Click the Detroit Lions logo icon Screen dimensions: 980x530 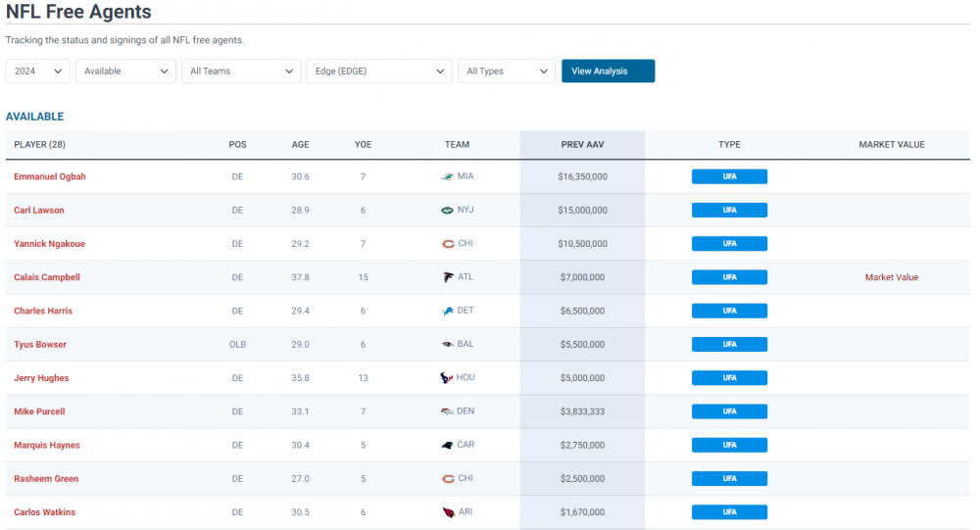tap(448, 311)
